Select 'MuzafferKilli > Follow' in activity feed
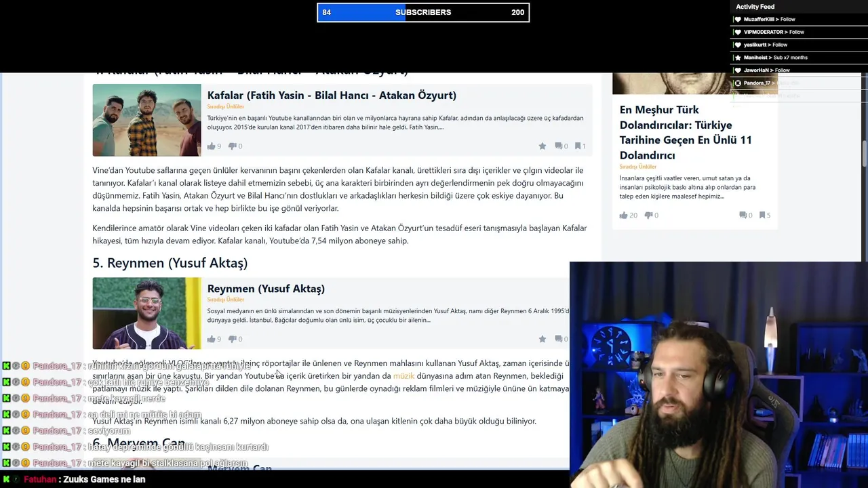 [769, 20]
